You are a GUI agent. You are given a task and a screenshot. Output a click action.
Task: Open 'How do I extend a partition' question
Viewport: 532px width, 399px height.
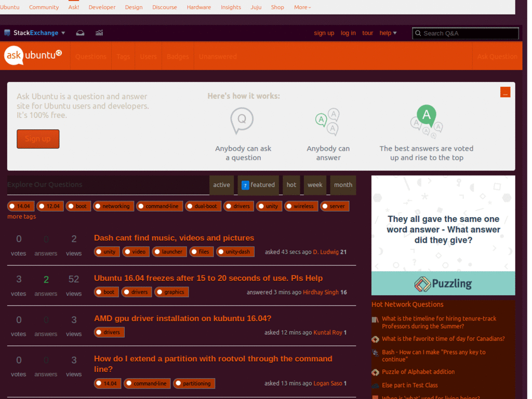pos(213,364)
